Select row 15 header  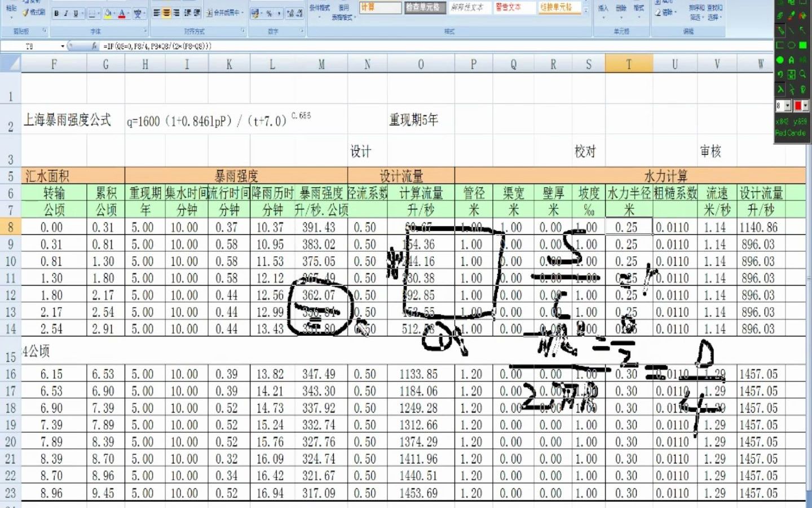(10, 351)
